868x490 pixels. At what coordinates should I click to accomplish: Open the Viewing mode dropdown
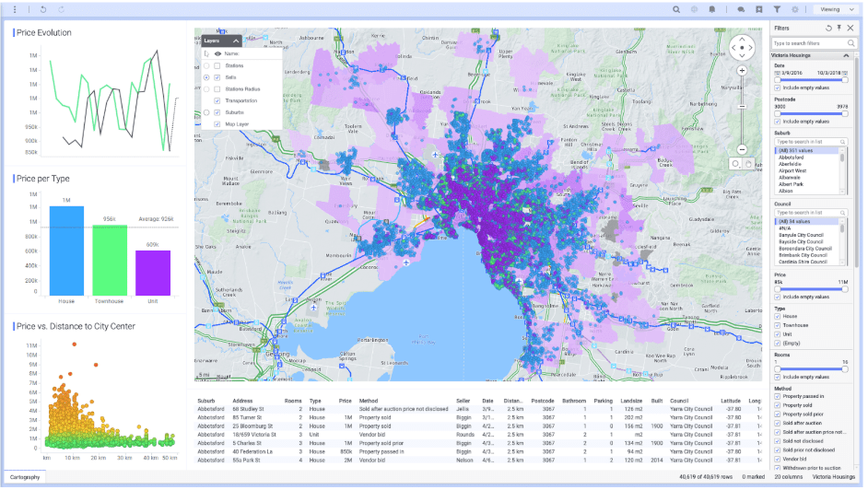point(836,9)
